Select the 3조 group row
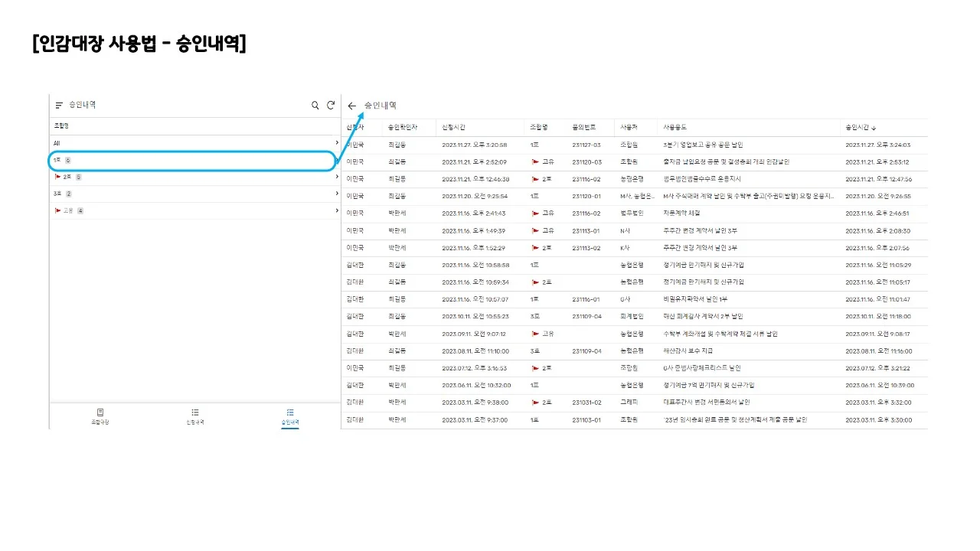980x551 pixels. (x=194, y=194)
